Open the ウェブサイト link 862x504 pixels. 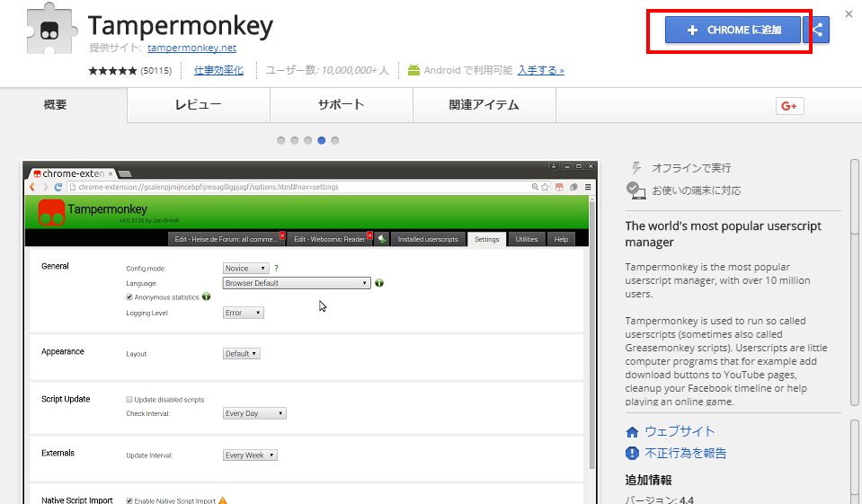click(x=680, y=431)
